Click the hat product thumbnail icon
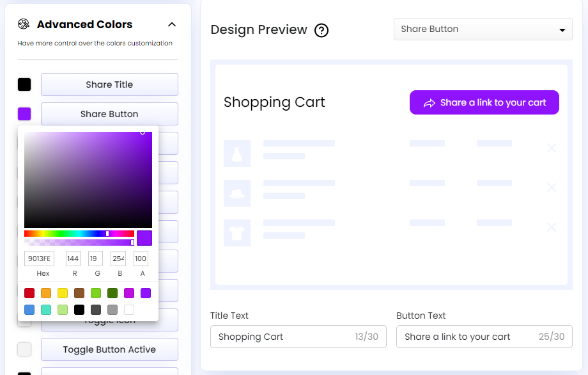Viewport: 588px width, 375px height. click(x=236, y=193)
